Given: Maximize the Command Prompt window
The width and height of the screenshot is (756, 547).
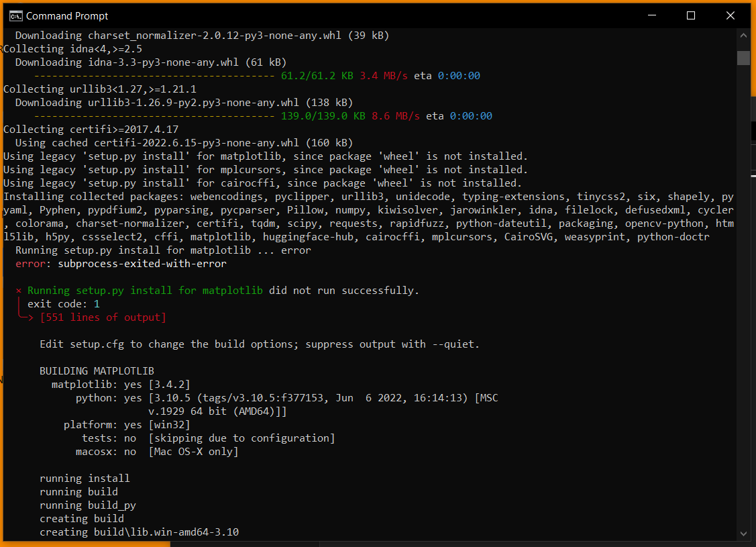Looking at the screenshot, I should pos(691,16).
